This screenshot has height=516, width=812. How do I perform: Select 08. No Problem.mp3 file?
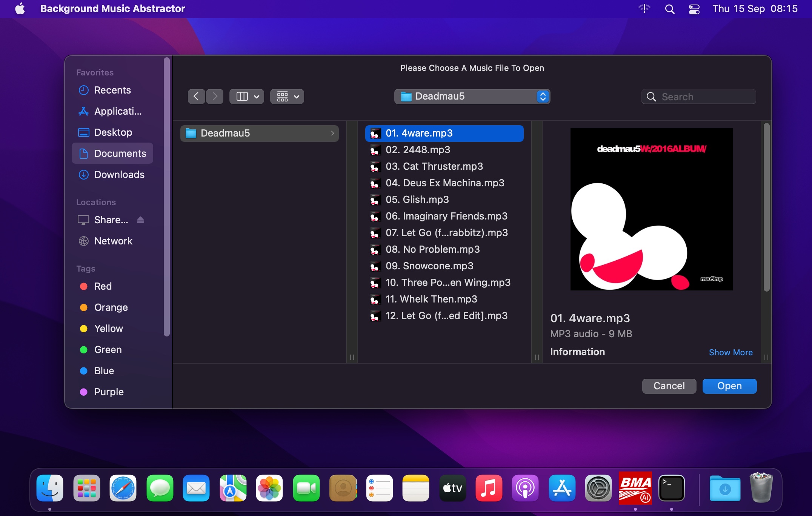coord(444,249)
